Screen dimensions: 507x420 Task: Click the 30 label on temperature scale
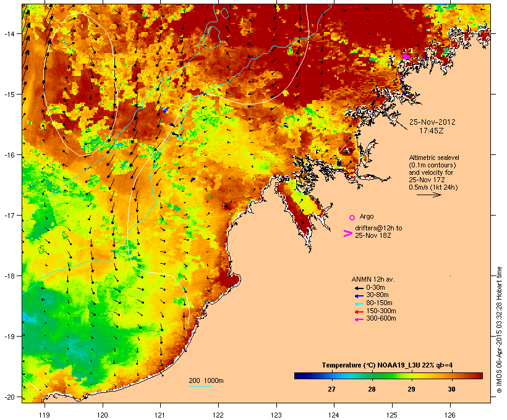coord(451,389)
